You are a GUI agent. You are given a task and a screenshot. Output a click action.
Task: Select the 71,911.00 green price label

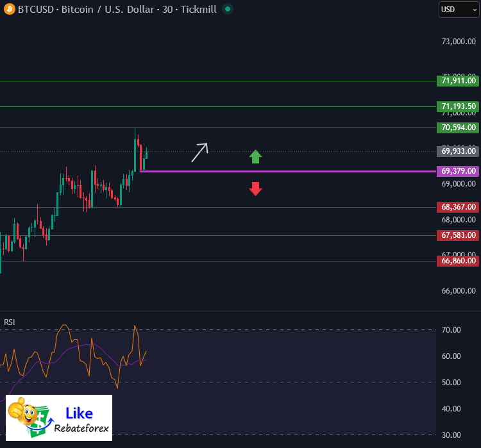pos(458,81)
